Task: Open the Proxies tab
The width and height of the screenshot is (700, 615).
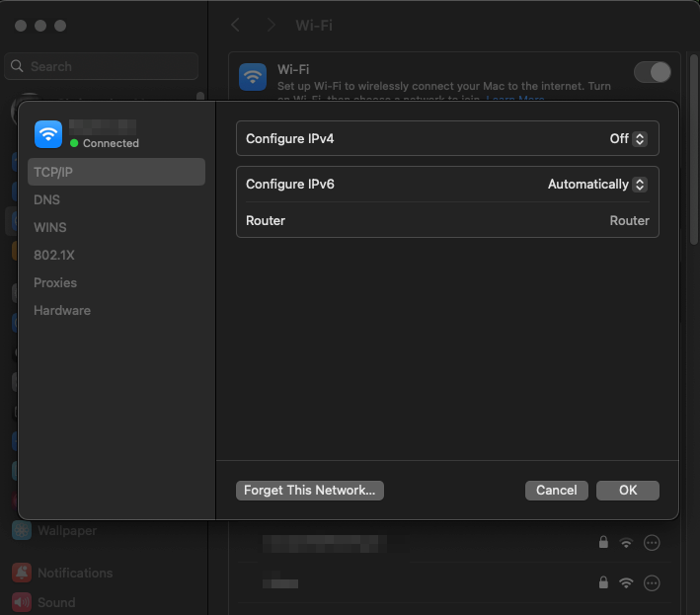Action: (x=55, y=282)
